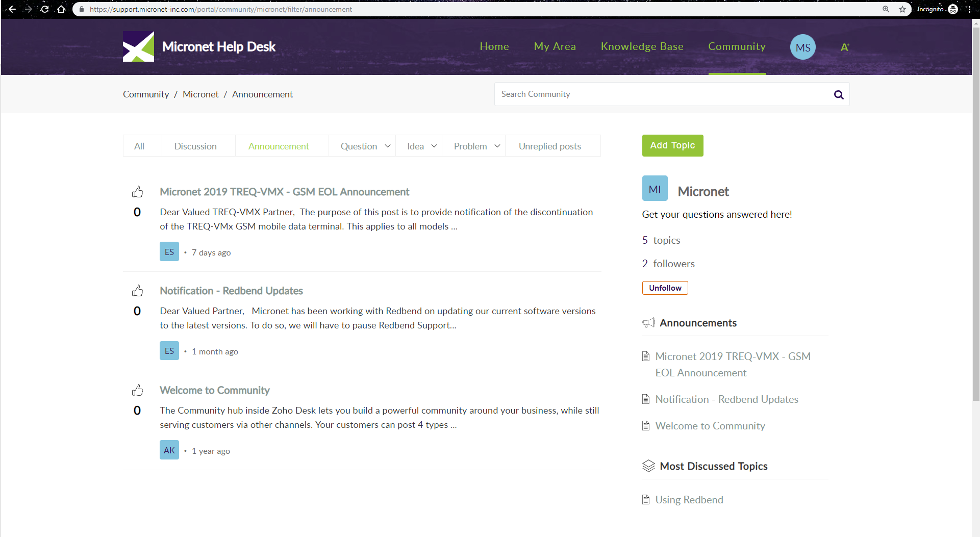
Task: Bookmark this page with the star icon
Action: click(902, 9)
